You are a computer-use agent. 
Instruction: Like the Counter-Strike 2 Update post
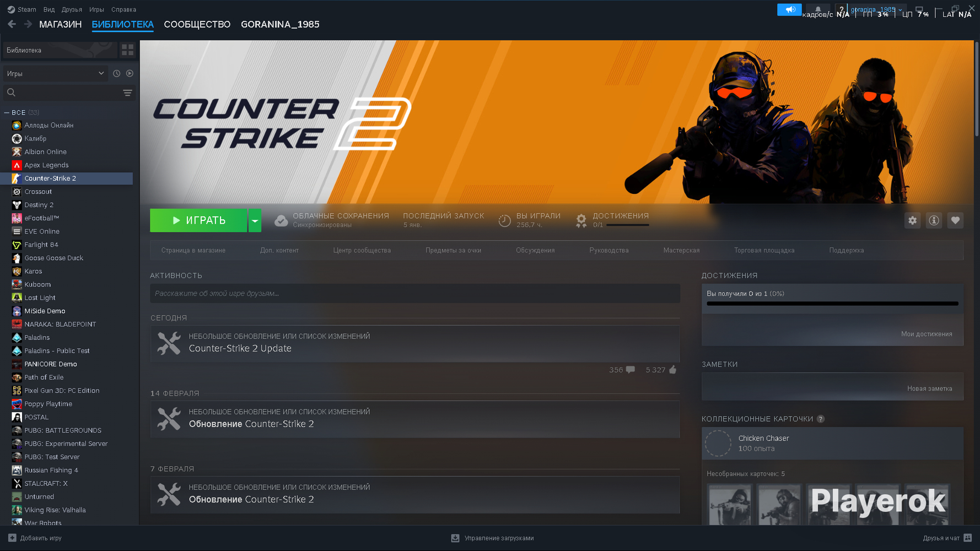[672, 370]
